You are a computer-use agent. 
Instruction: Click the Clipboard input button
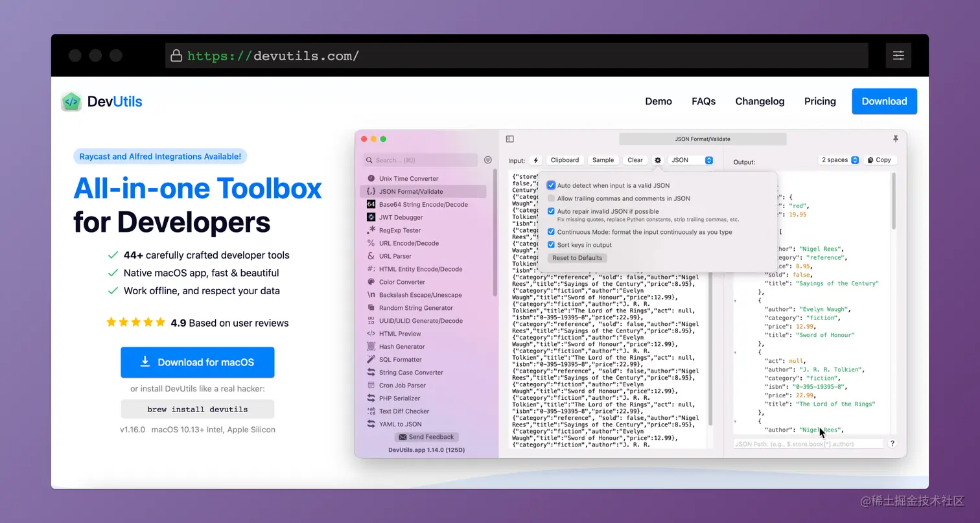(x=565, y=160)
